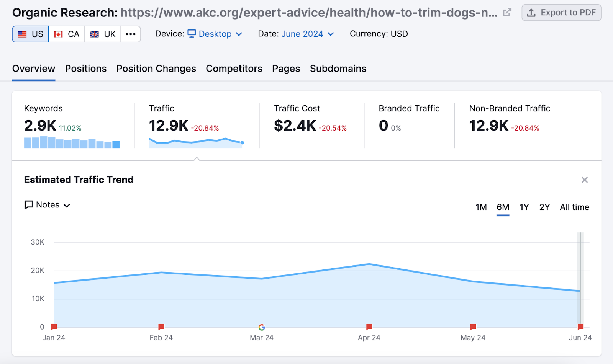Select the 1Y time range
The image size is (613, 364).
point(524,207)
